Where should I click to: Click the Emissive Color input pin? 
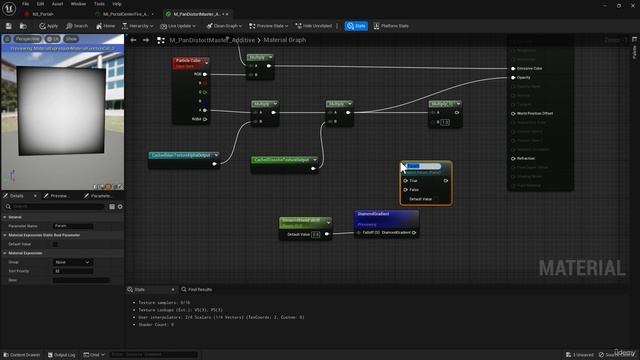click(x=513, y=69)
